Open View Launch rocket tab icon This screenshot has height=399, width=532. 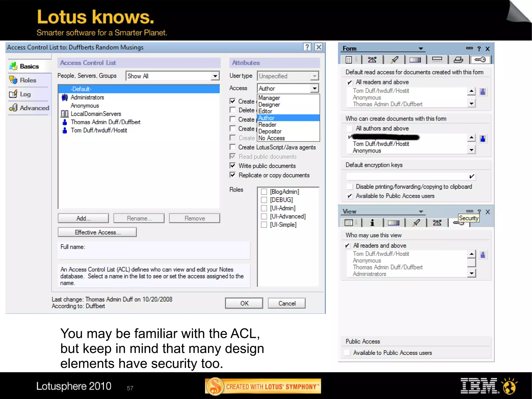(416, 223)
